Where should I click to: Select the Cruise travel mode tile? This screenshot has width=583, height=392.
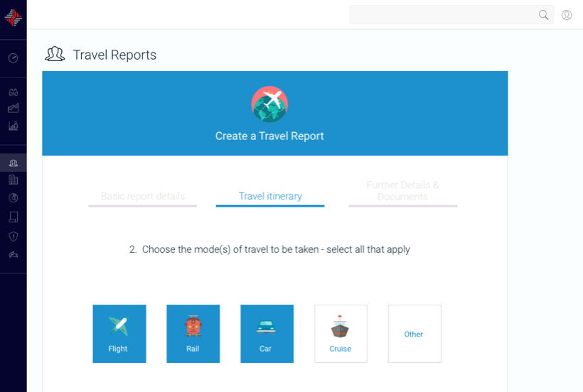pyautogui.click(x=341, y=334)
